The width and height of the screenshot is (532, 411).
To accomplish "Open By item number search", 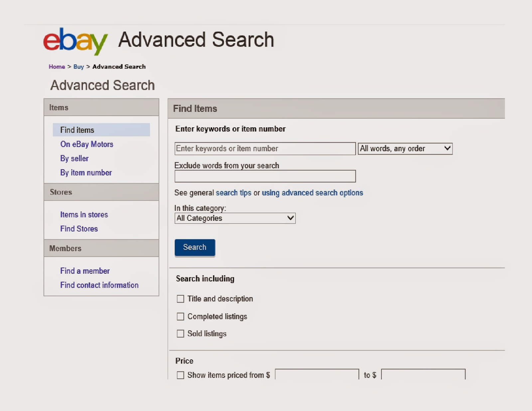I will coord(86,173).
